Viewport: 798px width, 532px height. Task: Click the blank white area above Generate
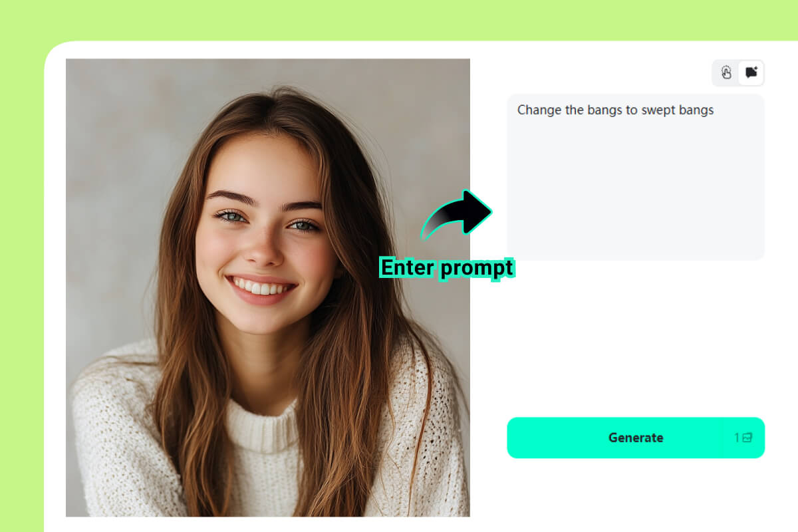[636, 339]
